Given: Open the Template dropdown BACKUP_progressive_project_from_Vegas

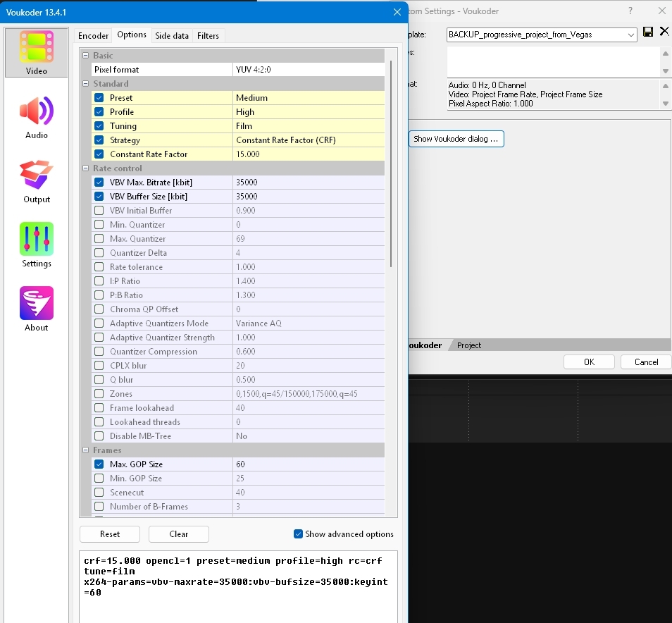Looking at the screenshot, I should (x=542, y=35).
